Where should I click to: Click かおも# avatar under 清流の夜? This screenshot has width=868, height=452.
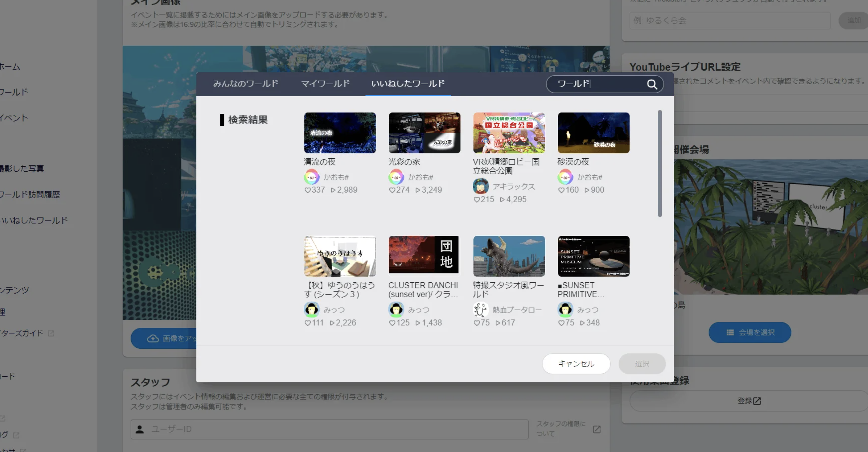click(x=311, y=177)
